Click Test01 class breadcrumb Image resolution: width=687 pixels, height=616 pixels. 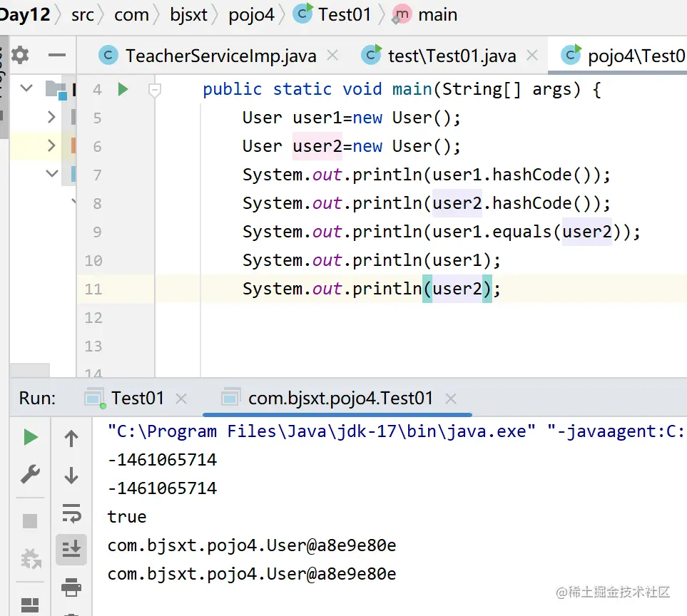pos(332,14)
